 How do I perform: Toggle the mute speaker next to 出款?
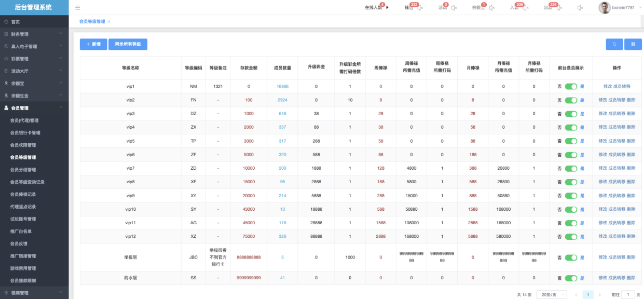[x=559, y=8]
